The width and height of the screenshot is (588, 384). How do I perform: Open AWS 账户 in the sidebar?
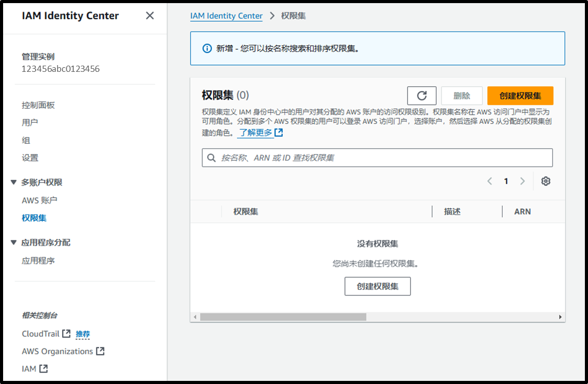pos(39,201)
